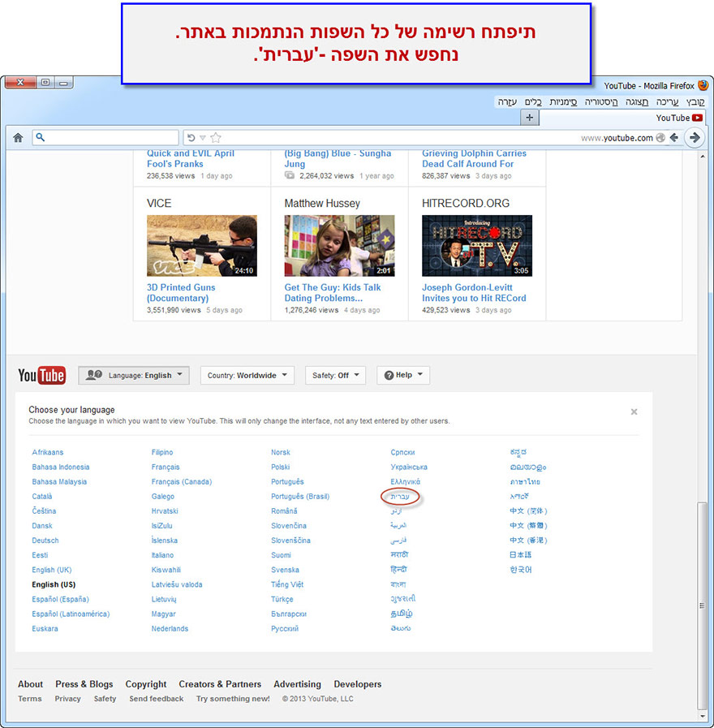
Task: Open the קובץ (File) menu
Action: coord(696,101)
